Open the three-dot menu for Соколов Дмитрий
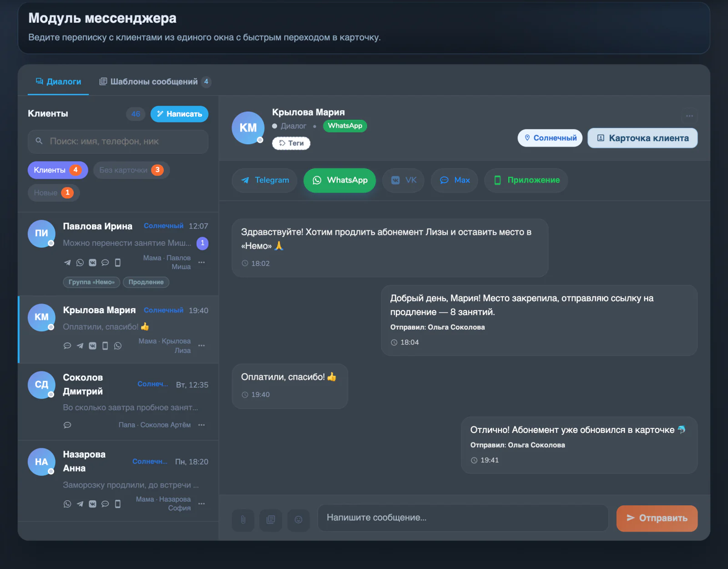The height and width of the screenshot is (569, 728). [x=202, y=425]
